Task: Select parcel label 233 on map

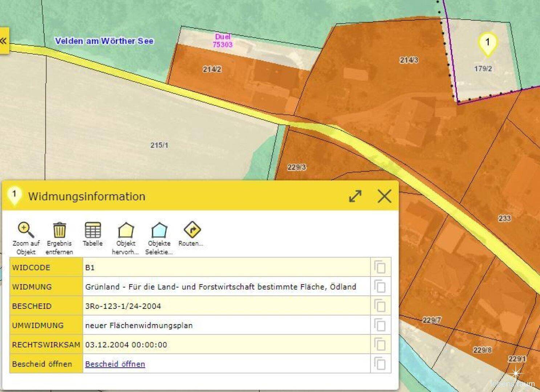Action: pyautogui.click(x=505, y=218)
